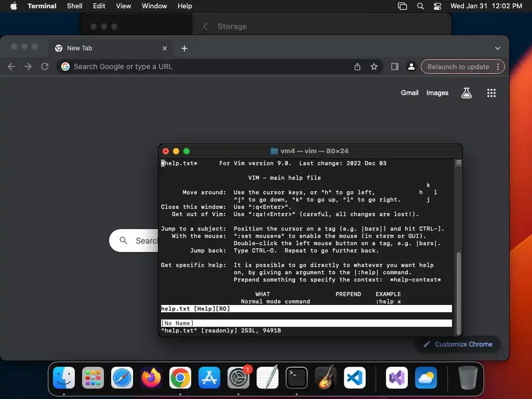Open the View menu
This screenshot has height=399, width=532.
tap(124, 6)
